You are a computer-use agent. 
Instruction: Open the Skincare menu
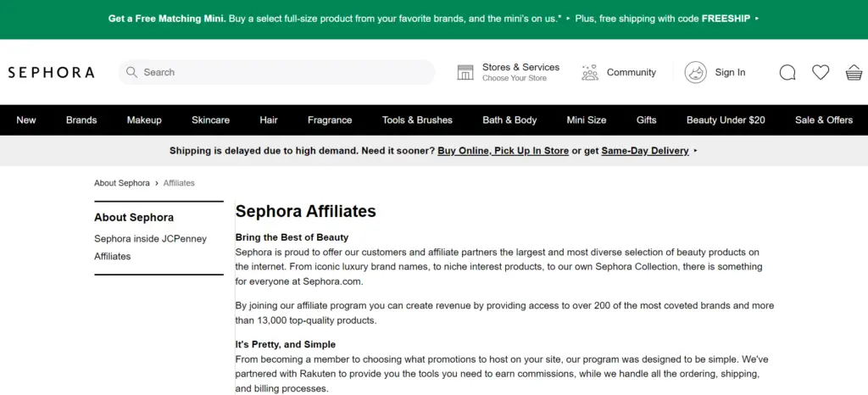210,120
